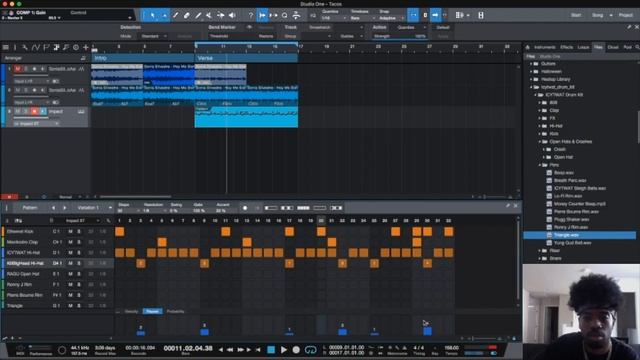Click the Verse arranger section marker
This screenshot has width=640, height=360.
[247, 58]
